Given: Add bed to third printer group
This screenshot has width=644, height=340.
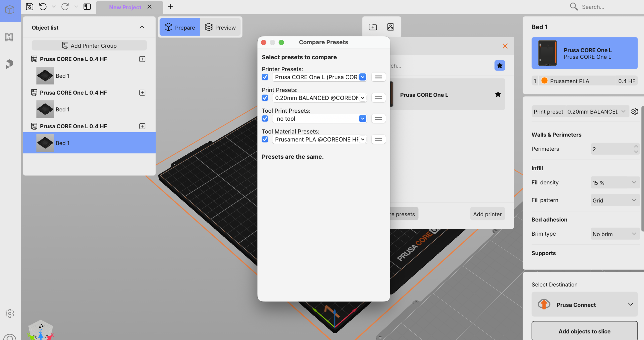Looking at the screenshot, I should click(x=142, y=126).
